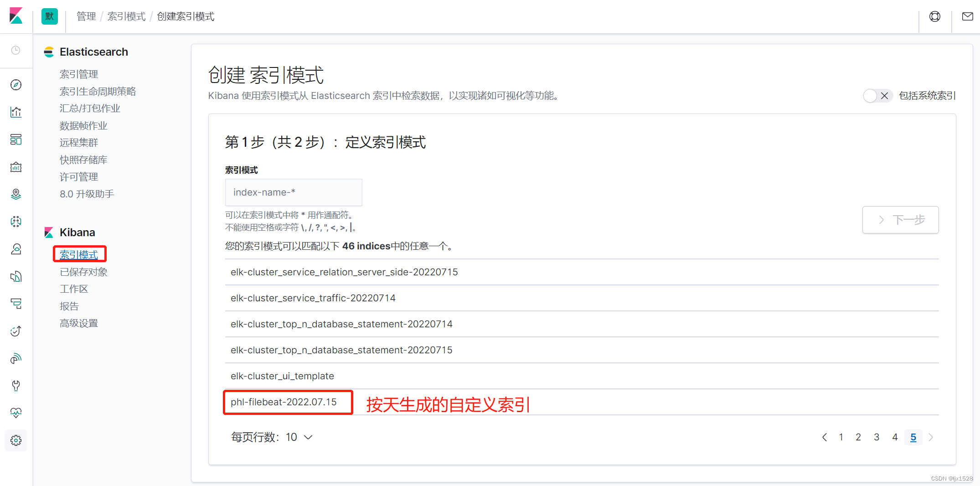Click the index-name-* pattern input field
Viewport: 980px width, 486px height.
pos(294,192)
